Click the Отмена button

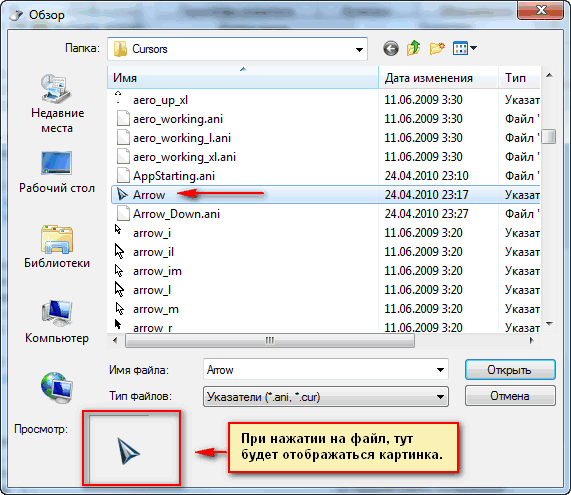tap(510, 396)
